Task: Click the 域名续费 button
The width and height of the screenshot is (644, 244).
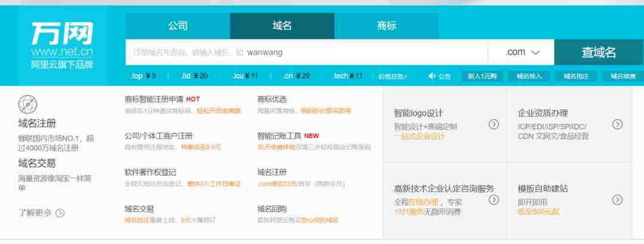Action: pyautogui.click(x=623, y=76)
